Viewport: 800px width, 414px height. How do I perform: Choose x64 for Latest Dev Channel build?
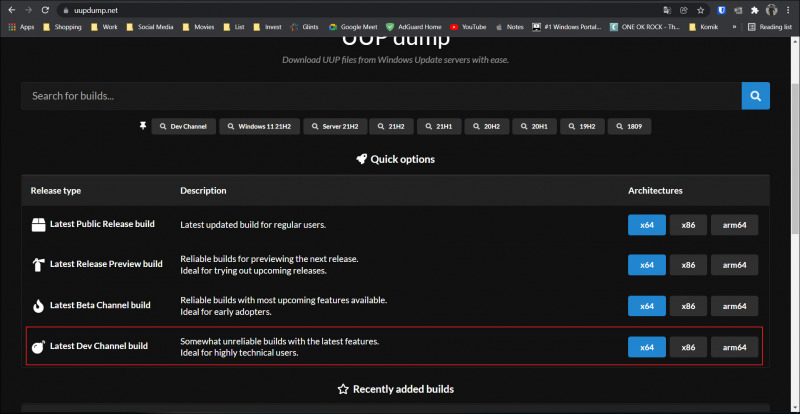pyautogui.click(x=646, y=347)
